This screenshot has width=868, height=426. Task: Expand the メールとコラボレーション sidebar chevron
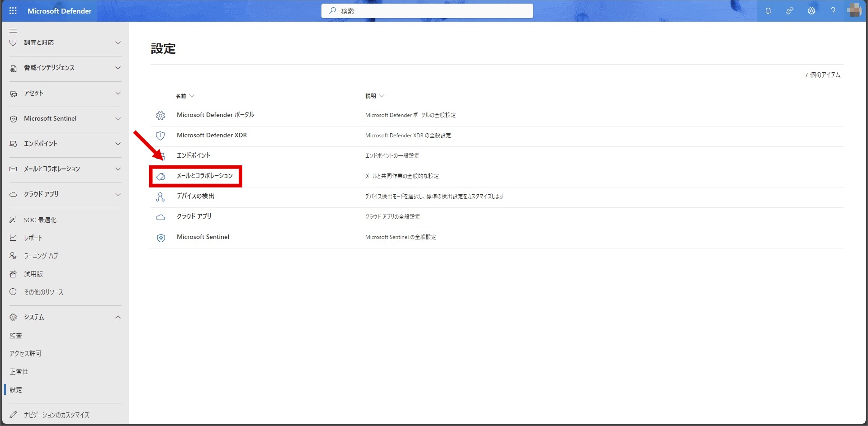click(118, 169)
